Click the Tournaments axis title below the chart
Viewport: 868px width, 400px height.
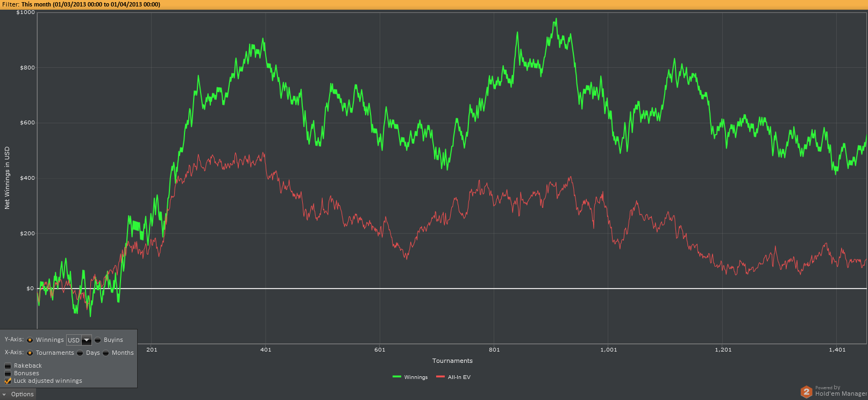pos(452,361)
